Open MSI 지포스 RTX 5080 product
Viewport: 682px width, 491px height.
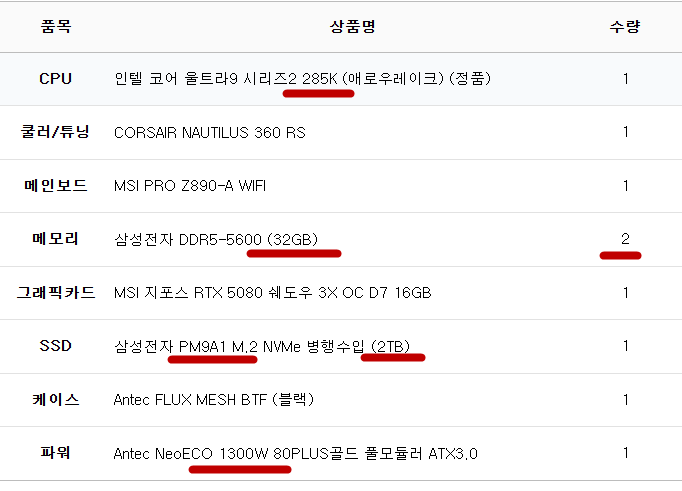(273, 293)
